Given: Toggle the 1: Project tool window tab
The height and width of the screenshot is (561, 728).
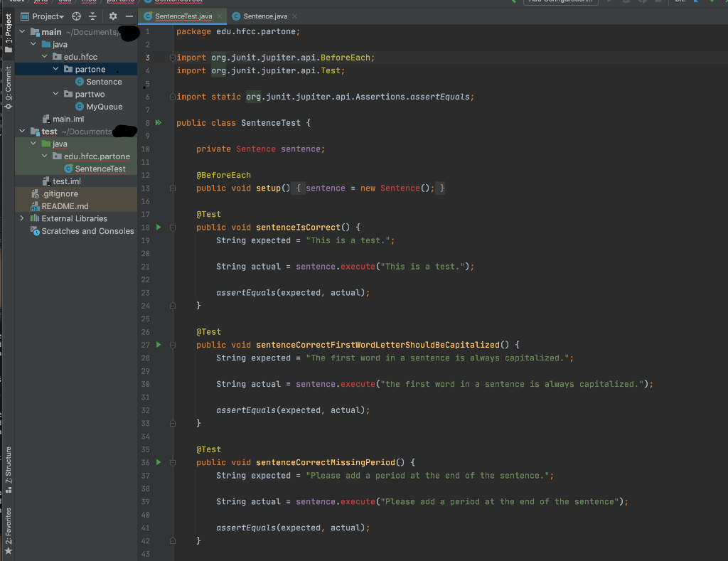Looking at the screenshot, I should click(x=9, y=33).
